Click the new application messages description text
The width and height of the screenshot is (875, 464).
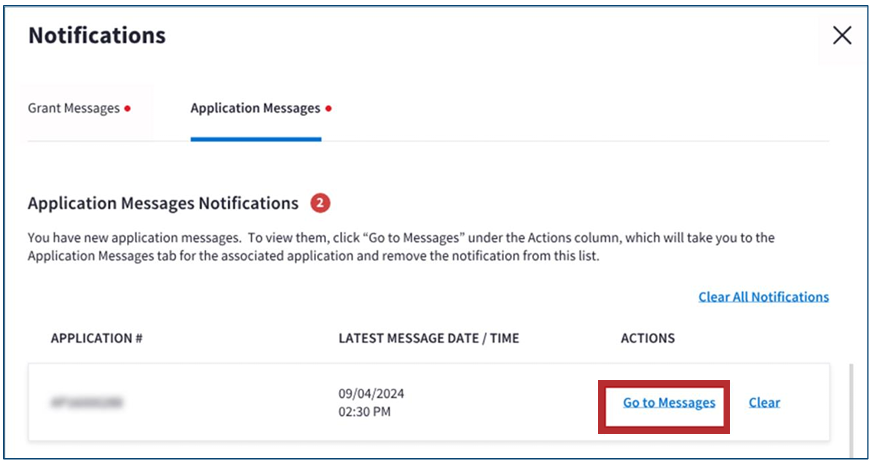coord(400,247)
